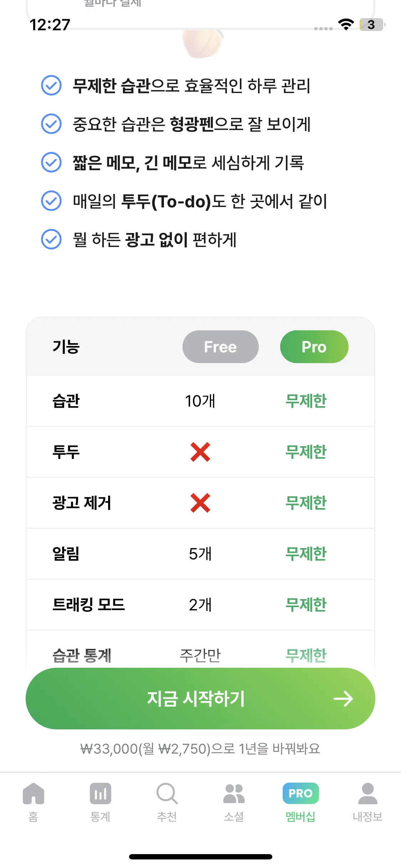
Task: Tap the 무제한 value for 습관 row
Action: click(x=306, y=401)
